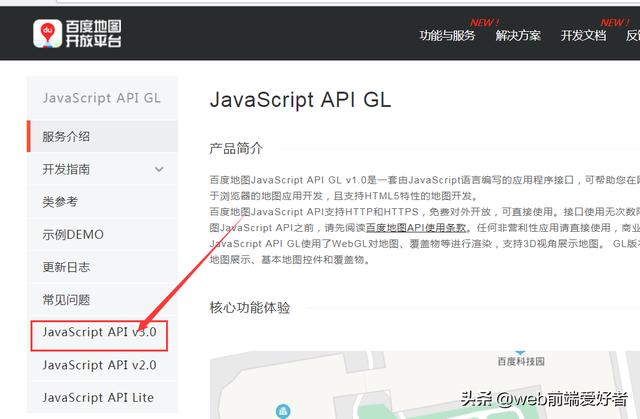Select 服务介绍 in the sidebar

coord(102,136)
